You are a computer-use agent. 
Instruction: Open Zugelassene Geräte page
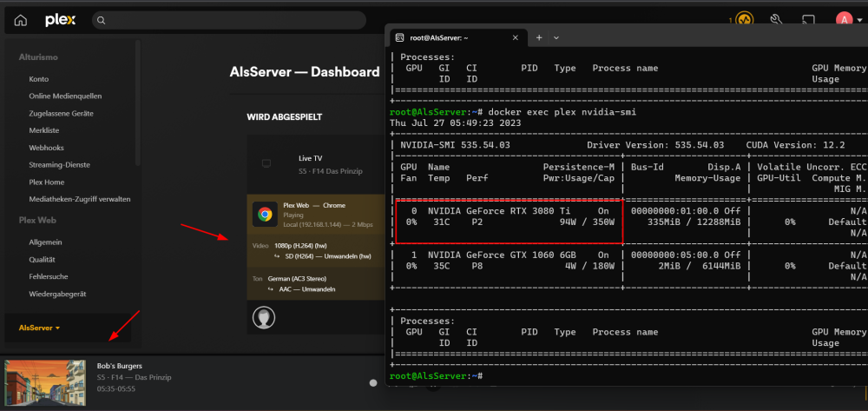click(61, 114)
